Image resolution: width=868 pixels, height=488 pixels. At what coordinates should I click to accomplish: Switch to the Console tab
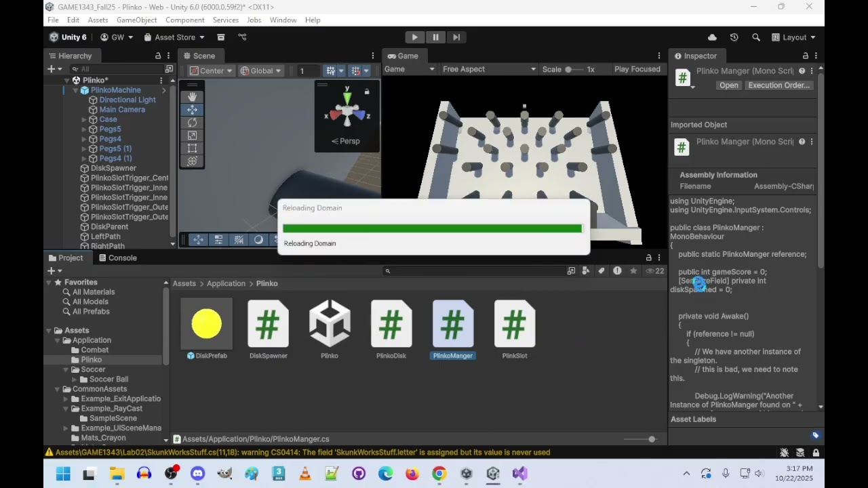pyautogui.click(x=117, y=258)
